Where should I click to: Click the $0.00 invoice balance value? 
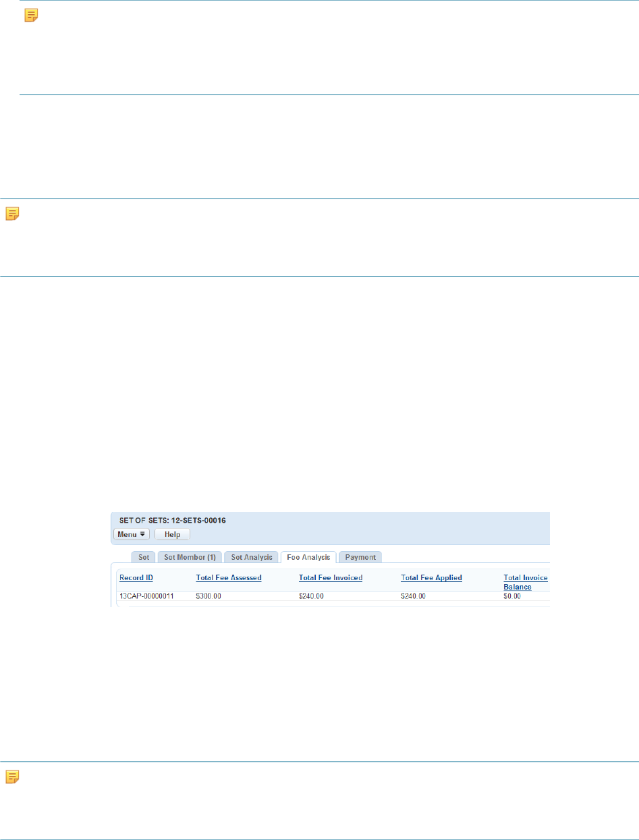pyautogui.click(x=512, y=597)
